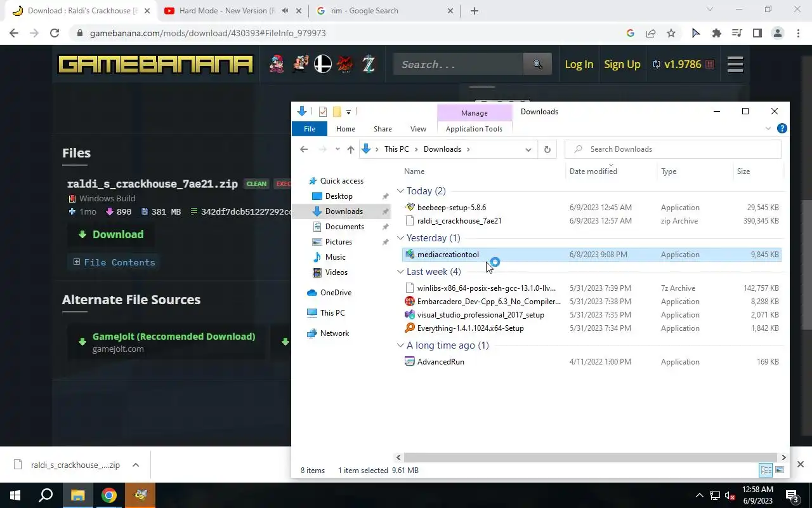The height and width of the screenshot is (508, 812).
Task: Select OneDrive in navigation pane
Action: pos(336,293)
